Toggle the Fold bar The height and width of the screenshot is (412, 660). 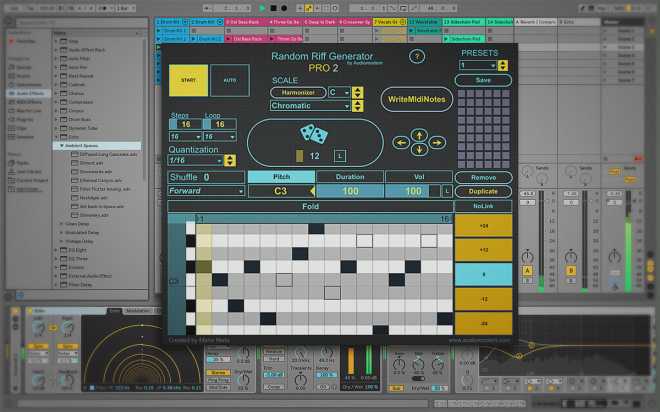[310, 206]
